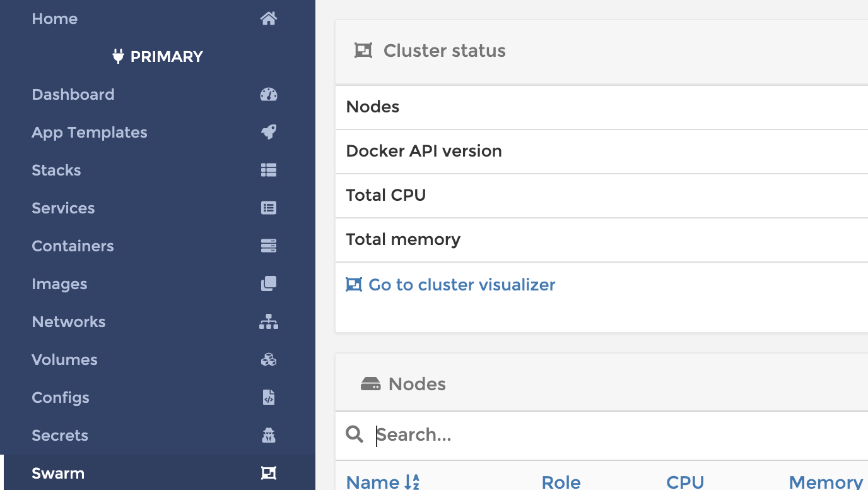868x490 pixels.
Task: Click the nodes Search input field
Action: click(x=568, y=435)
